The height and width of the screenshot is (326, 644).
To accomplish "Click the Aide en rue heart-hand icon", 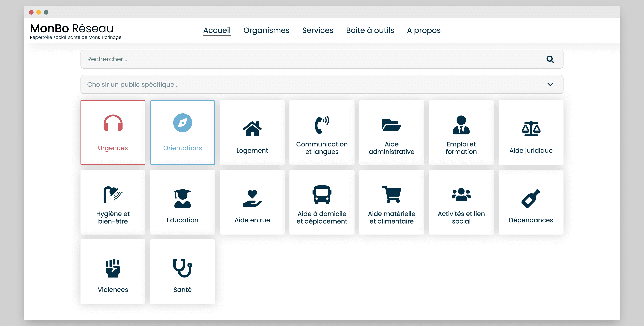I will [252, 198].
